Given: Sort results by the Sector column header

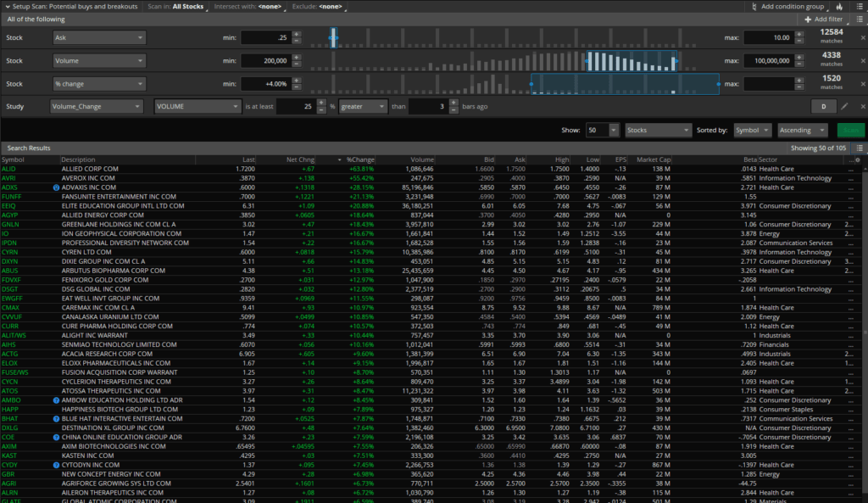Looking at the screenshot, I should point(768,159).
